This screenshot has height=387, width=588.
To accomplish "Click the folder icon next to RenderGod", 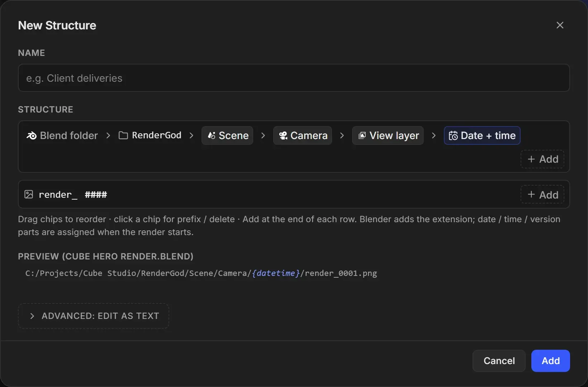I will pos(123,135).
